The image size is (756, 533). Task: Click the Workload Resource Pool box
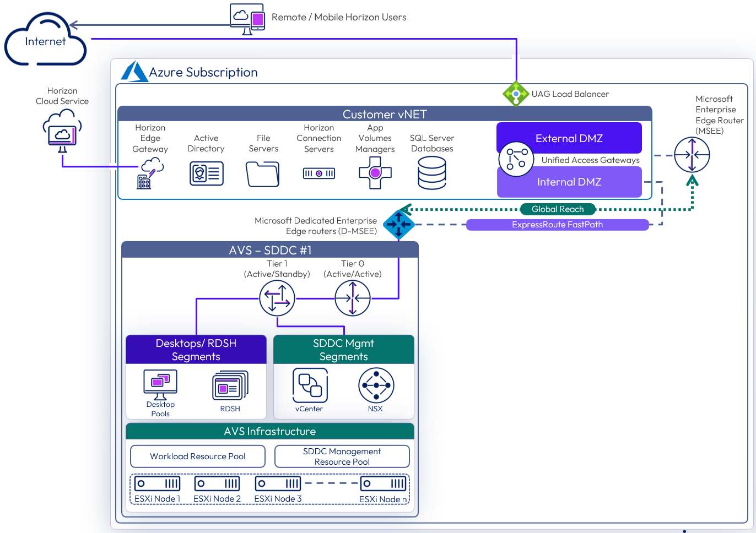pos(198,456)
